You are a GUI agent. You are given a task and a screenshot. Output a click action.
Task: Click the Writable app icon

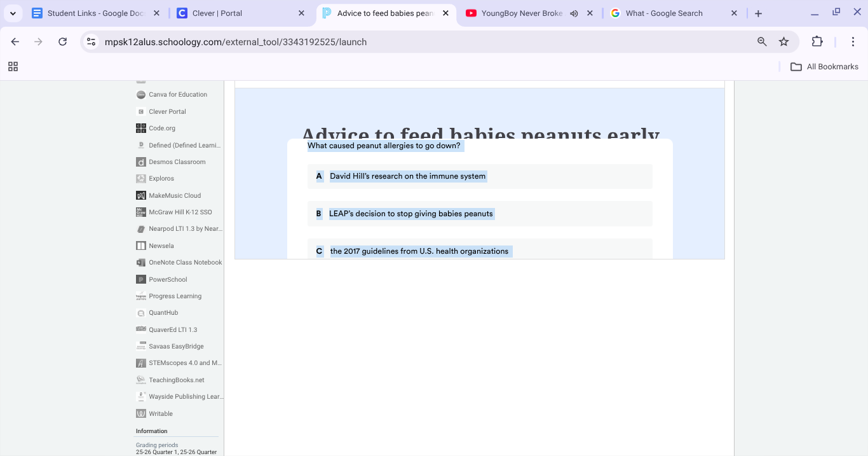point(141,414)
